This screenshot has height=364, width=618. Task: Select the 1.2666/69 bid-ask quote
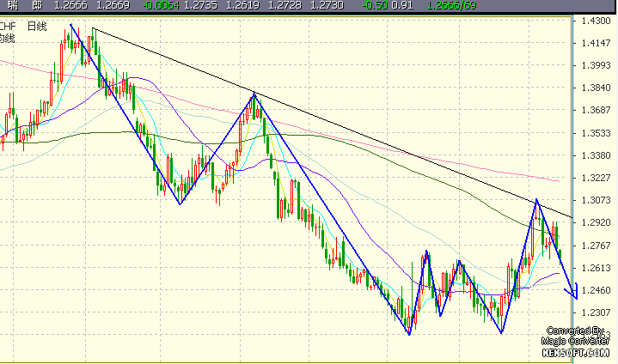pos(451,5)
